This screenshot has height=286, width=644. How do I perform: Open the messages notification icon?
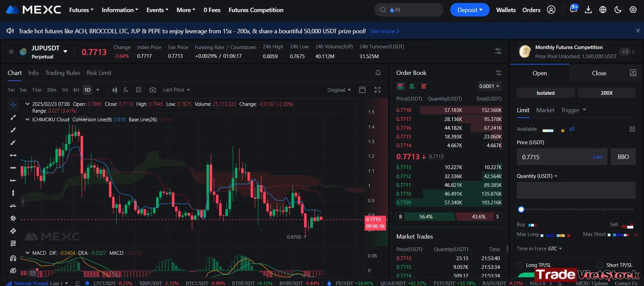point(573,9)
